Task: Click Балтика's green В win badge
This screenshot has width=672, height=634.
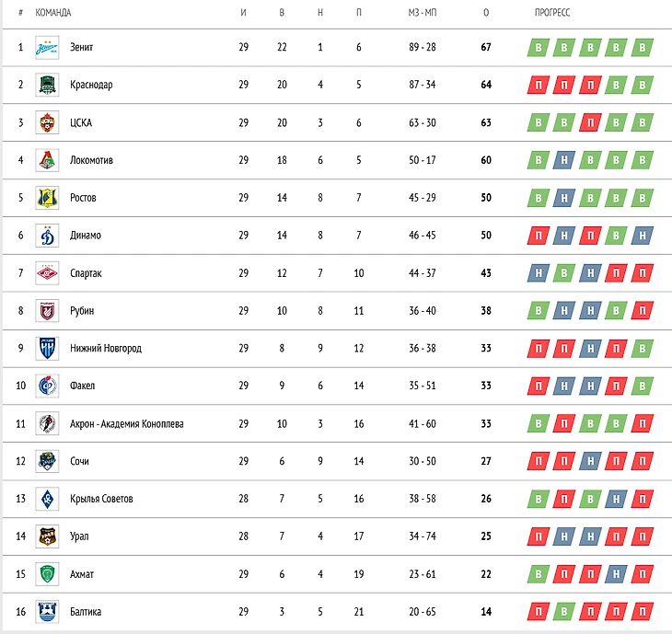Action: 564,612
